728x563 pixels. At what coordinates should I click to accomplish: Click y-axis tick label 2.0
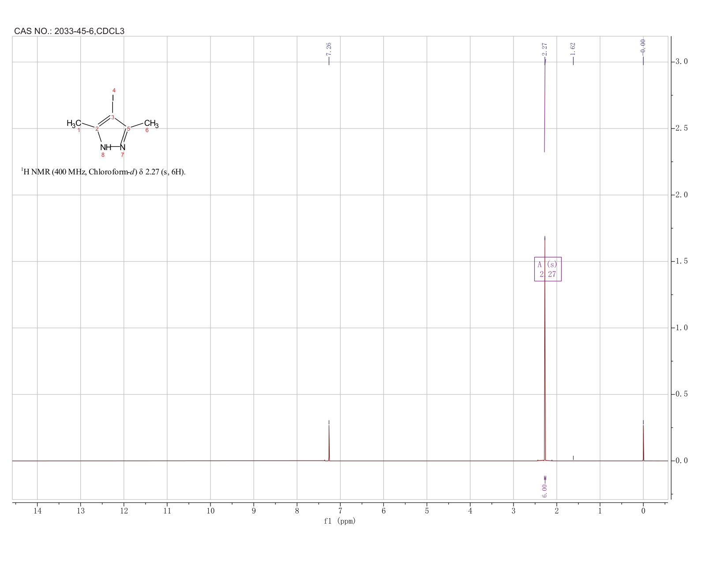pos(682,195)
